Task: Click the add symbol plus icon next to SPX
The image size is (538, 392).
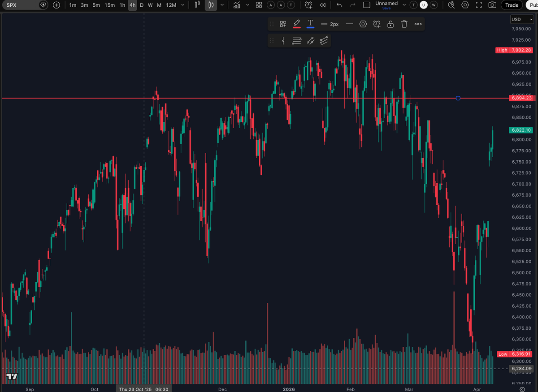Action: point(56,5)
